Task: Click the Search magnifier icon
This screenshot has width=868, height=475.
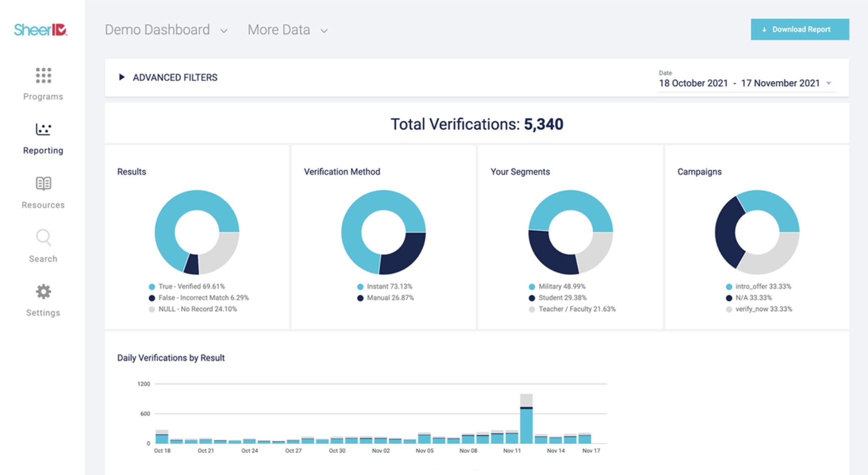Action: (x=44, y=238)
